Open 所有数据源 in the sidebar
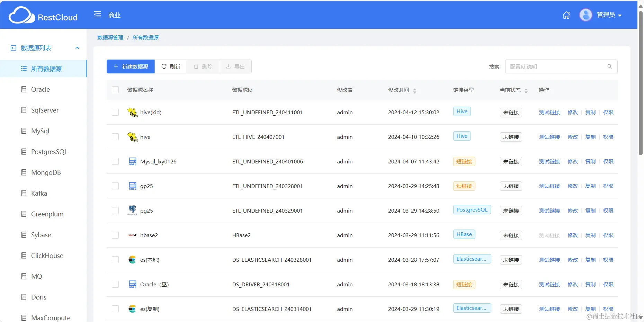This screenshot has width=644, height=322. [43, 69]
